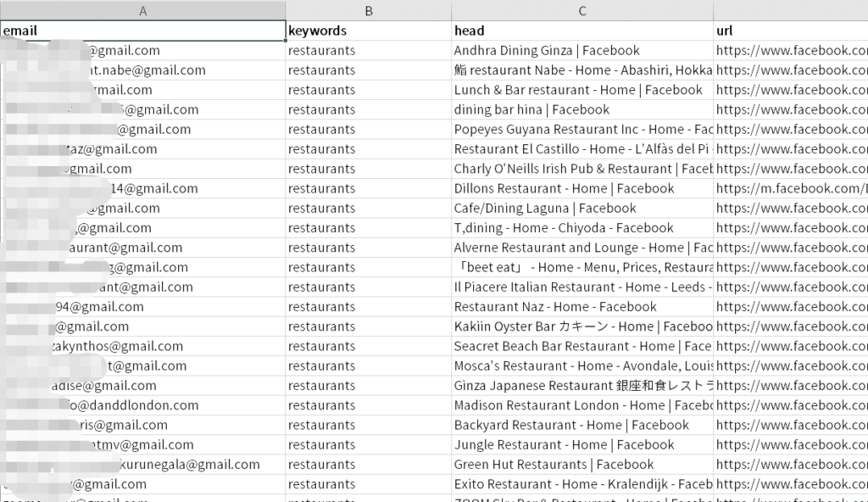Select 'Kakiin Oyster Bar' cell
Image resolution: width=868 pixels, height=502 pixels.
point(582,326)
